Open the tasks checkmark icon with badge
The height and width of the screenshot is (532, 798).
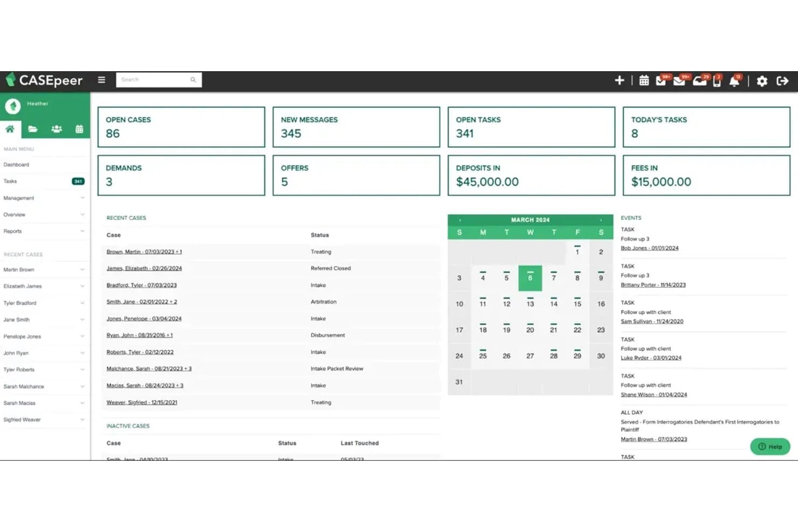[661, 81]
